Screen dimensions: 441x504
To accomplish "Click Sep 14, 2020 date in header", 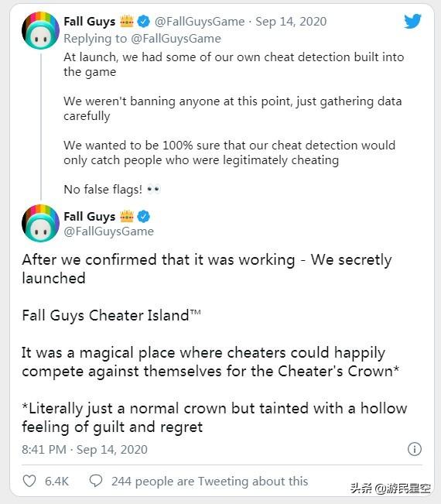I will click(x=291, y=22).
